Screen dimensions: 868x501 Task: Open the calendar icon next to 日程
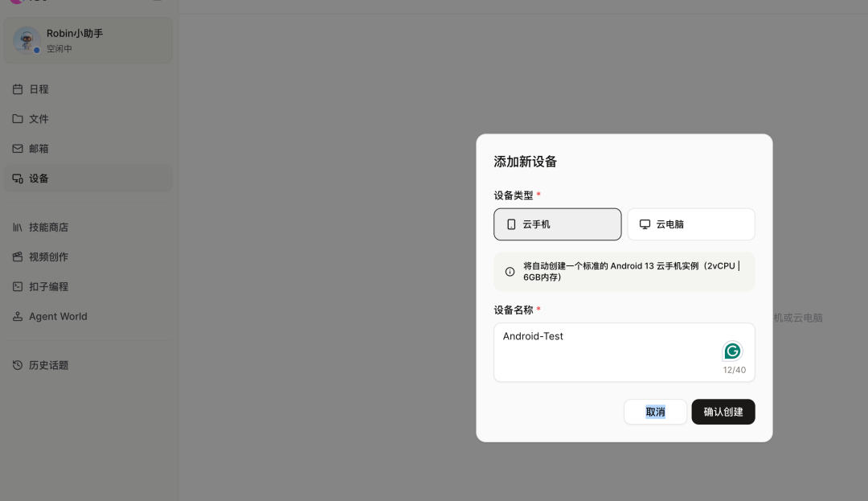(19, 88)
